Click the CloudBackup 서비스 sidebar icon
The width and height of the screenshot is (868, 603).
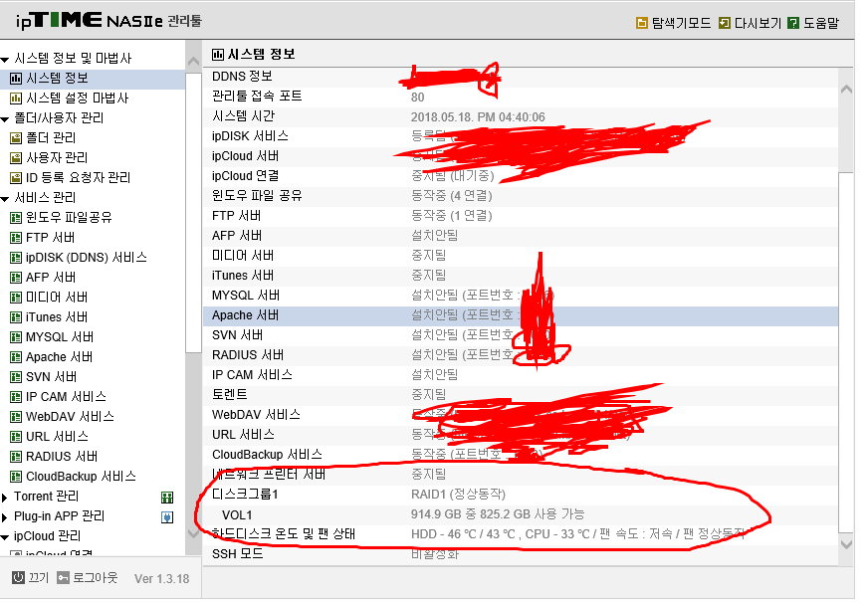(x=16, y=477)
